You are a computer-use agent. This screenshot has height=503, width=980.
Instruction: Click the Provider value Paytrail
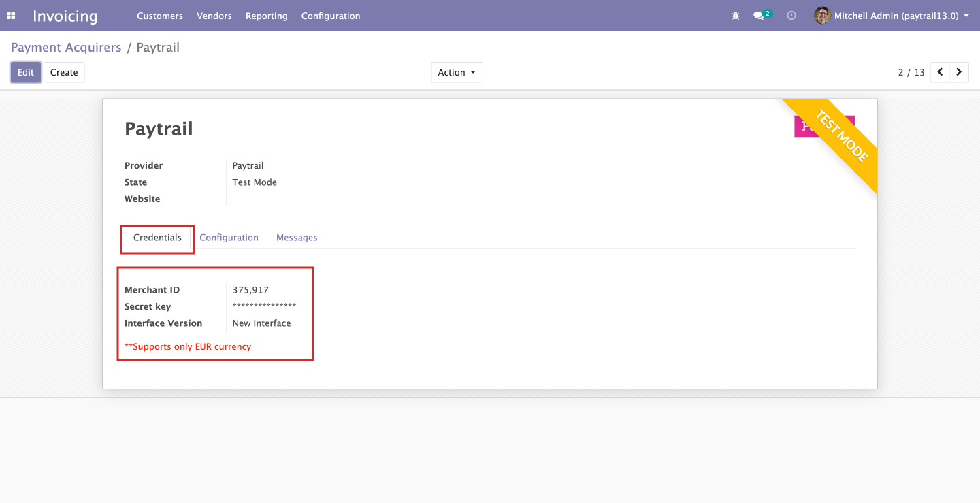(248, 166)
